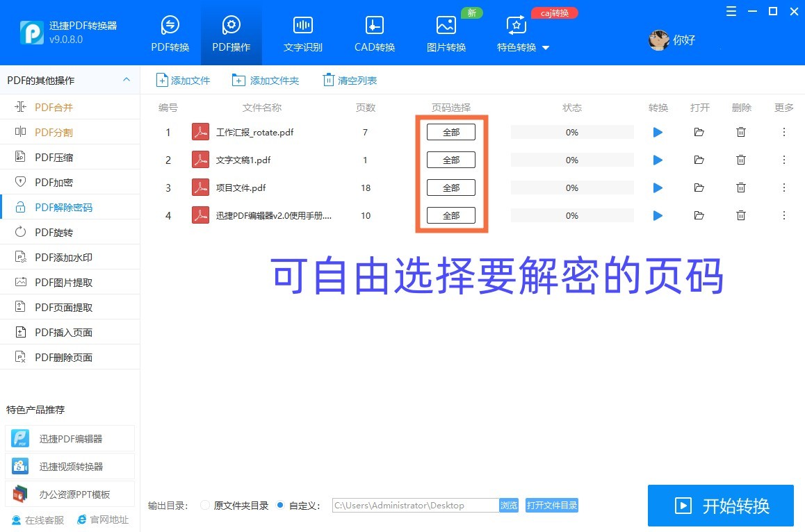Delete 项目文件.pdf with trash icon
The height and width of the screenshot is (532, 805).
click(x=741, y=188)
